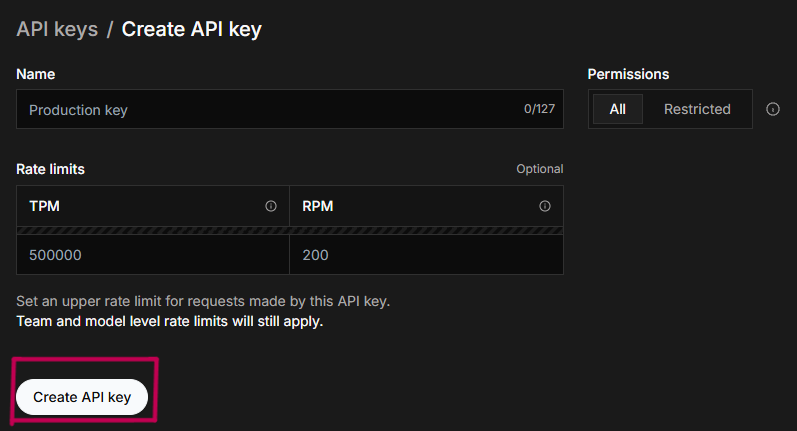
Task: Show the RPM info tooltip icon
Action: coord(545,206)
